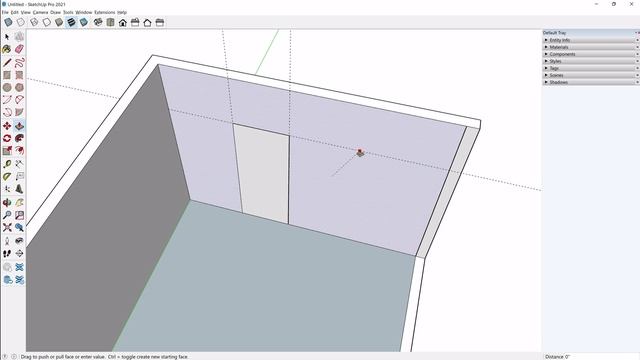
Task: Choose the Arc tool
Action: 7,100
